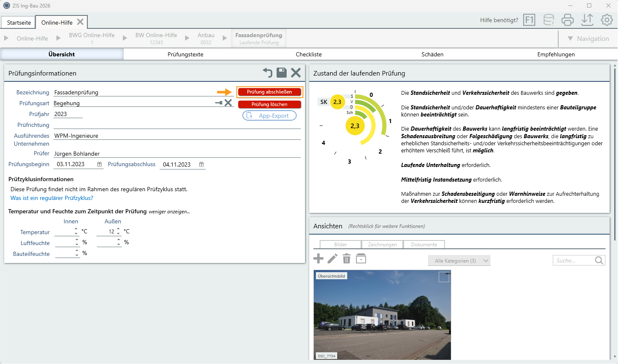618x364 pixels.
Task: Edit view using the pencil icon
Action: [x=333, y=259]
